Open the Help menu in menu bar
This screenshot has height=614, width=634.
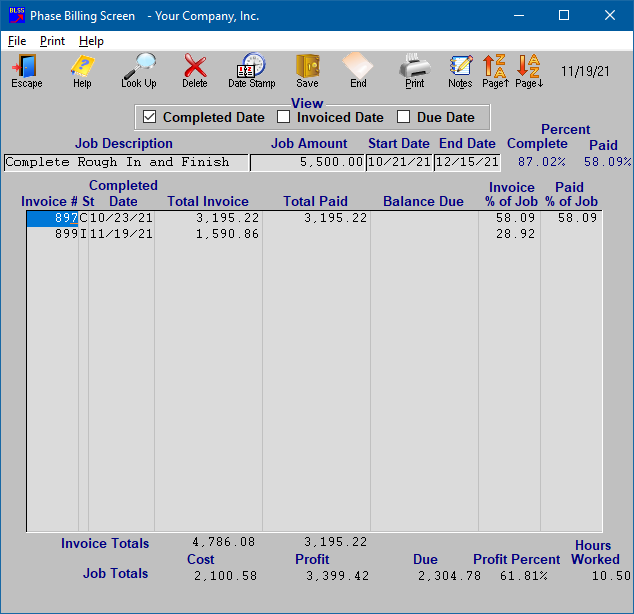[91, 41]
